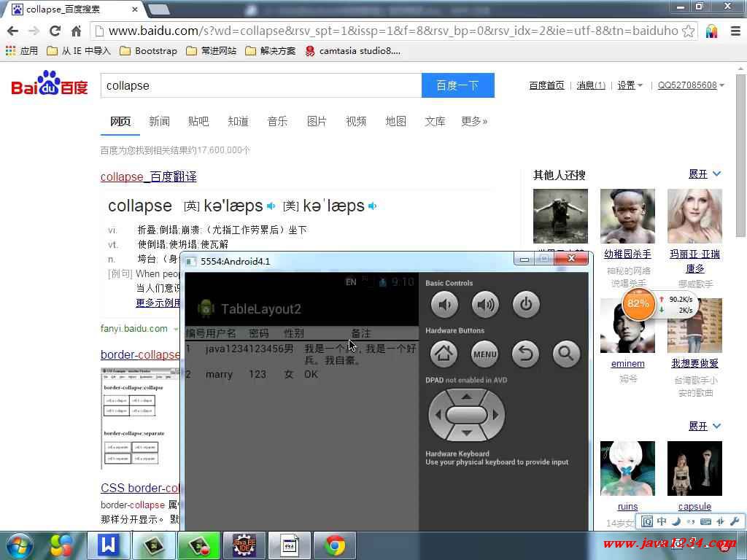
Task: Lower volume in emulator Basic Controls
Action: [x=444, y=304]
